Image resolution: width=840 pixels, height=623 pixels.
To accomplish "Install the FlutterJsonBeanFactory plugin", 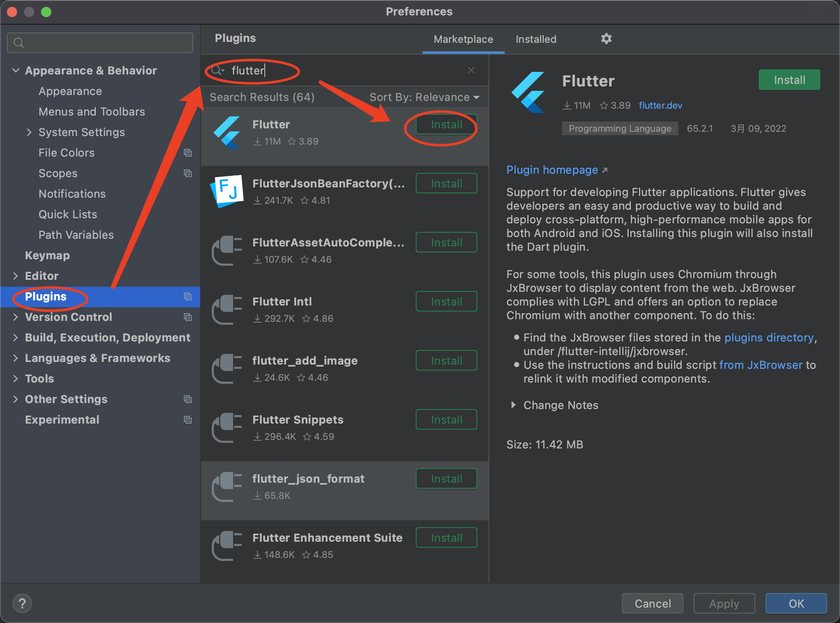I will coord(446,184).
